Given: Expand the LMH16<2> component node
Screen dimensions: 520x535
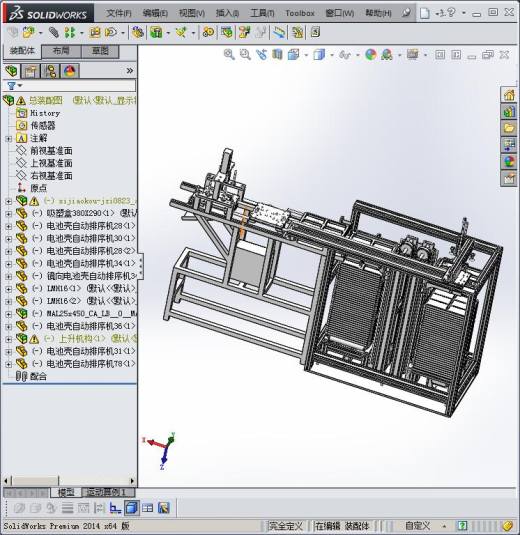Looking at the screenshot, I should 9,301.
